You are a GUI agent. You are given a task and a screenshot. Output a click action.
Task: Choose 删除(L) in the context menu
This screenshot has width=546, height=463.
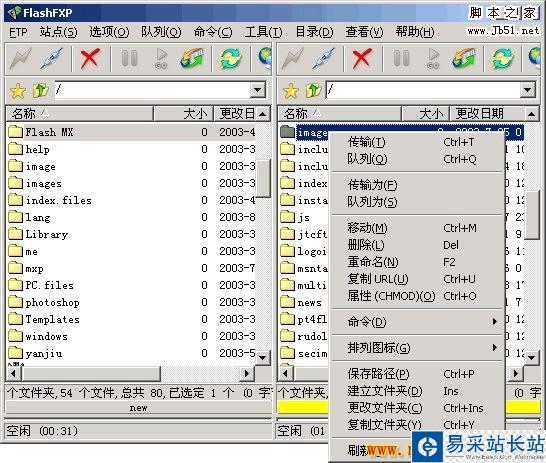[x=416, y=245]
